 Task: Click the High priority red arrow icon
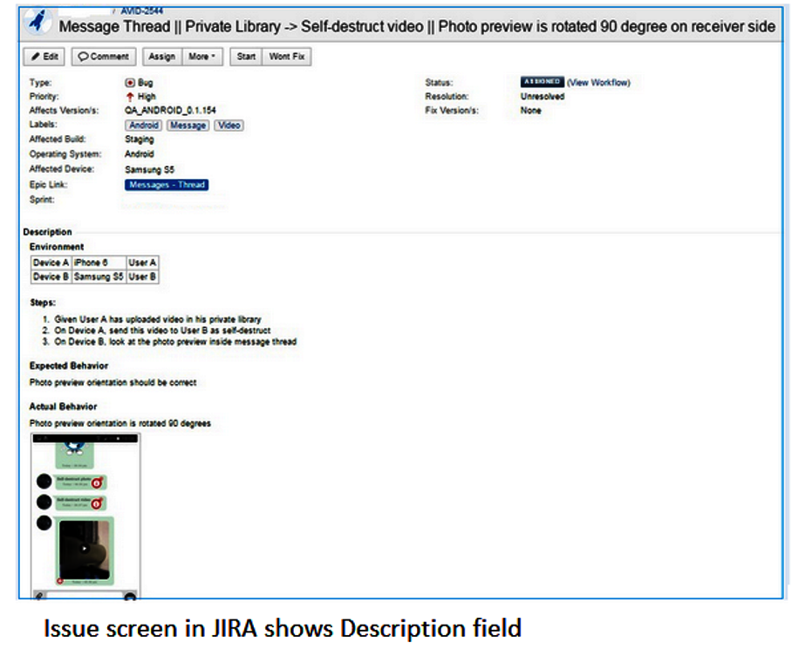(x=128, y=96)
